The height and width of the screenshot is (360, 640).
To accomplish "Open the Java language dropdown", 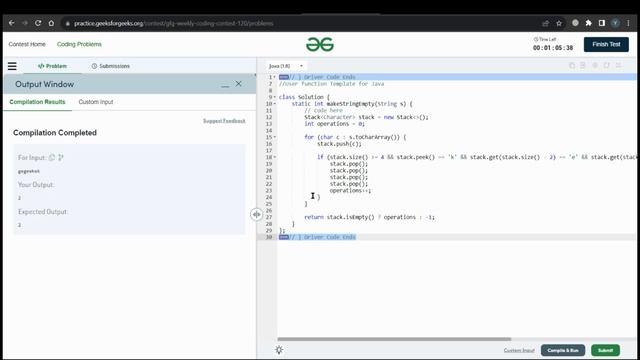I will coord(286,66).
